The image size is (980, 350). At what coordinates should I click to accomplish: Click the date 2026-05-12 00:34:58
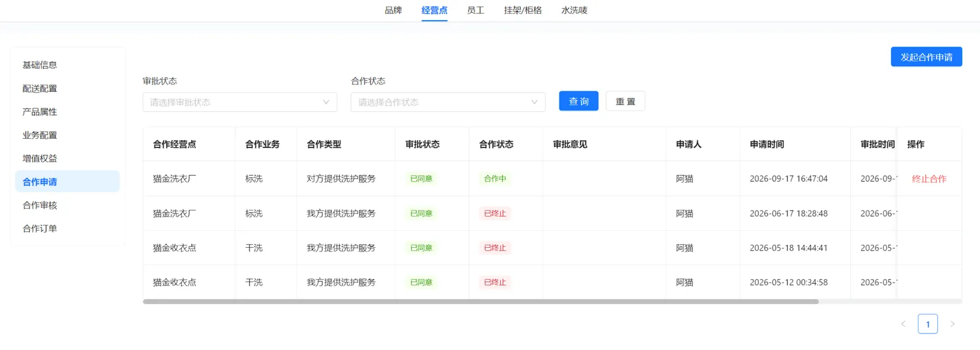tap(789, 282)
